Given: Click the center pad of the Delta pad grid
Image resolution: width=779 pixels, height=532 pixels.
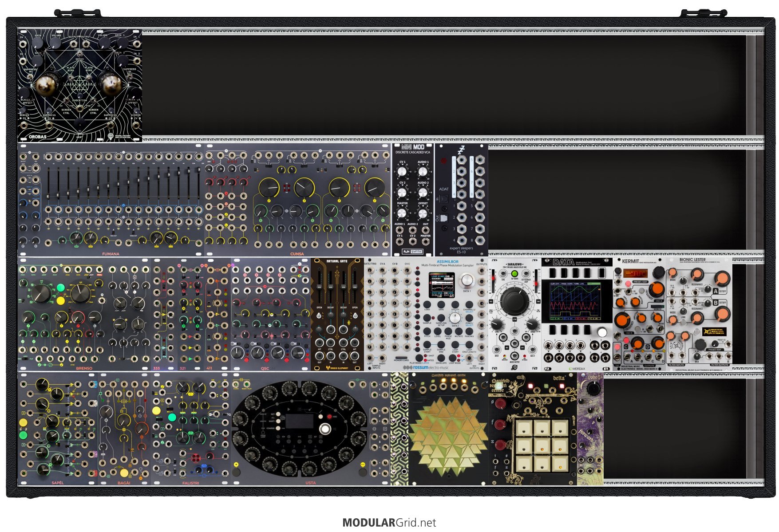Looking at the screenshot, I should click(x=542, y=446).
